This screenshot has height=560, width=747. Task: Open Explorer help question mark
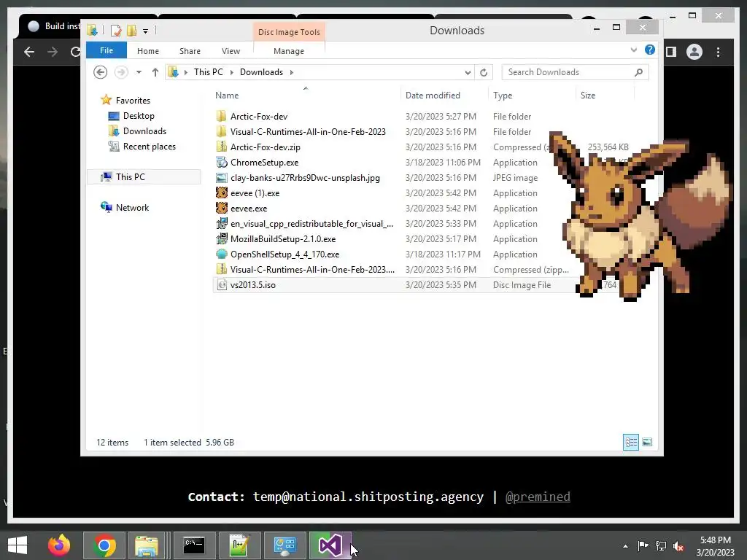pos(650,50)
